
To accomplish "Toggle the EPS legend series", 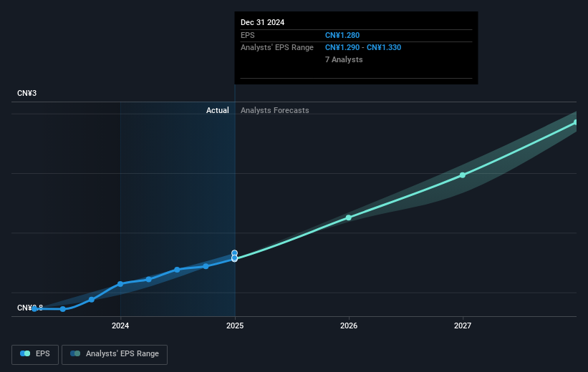I will pos(35,354).
